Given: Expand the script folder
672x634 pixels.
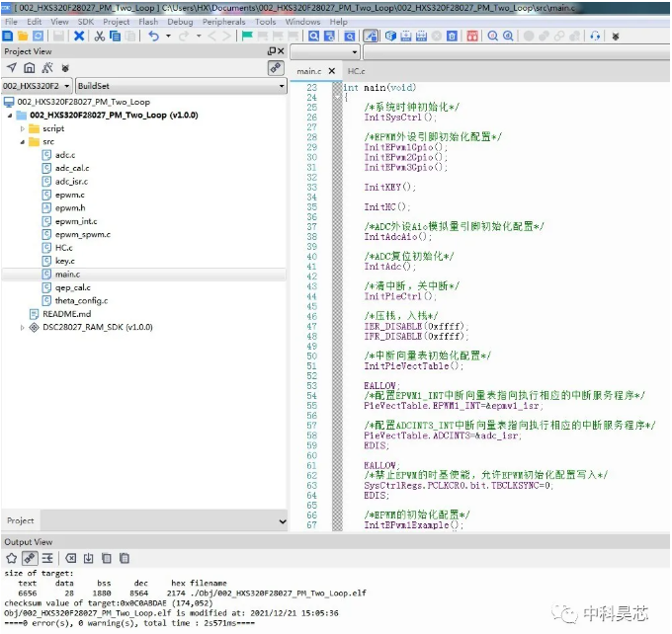Looking at the screenshot, I should [x=23, y=128].
